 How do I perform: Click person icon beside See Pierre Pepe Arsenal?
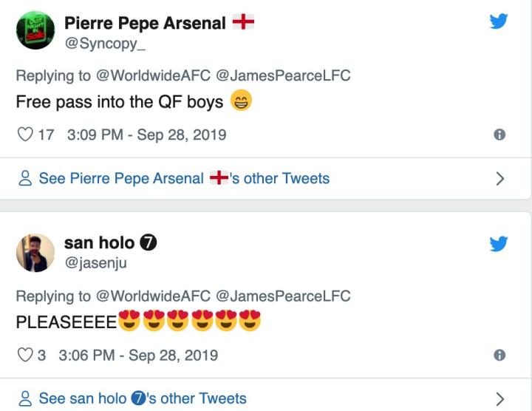coord(25,179)
